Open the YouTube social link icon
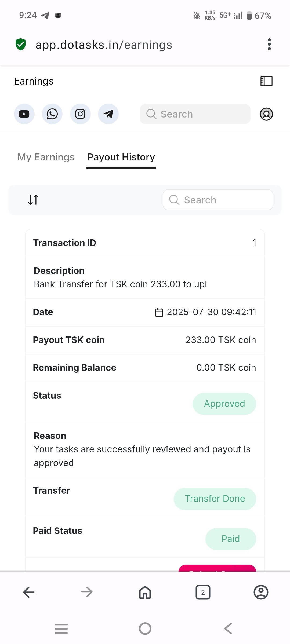This screenshot has height=644, width=290. pos(24,114)
